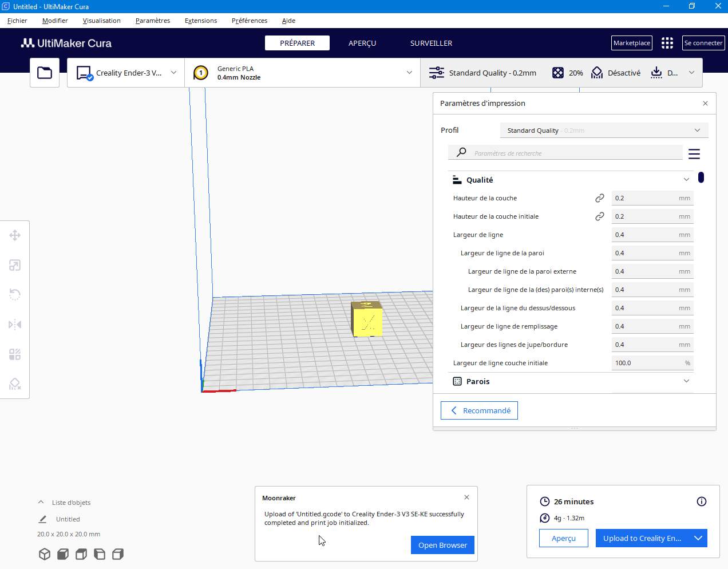This screenshot has height=569, width=728.
Task: Open the Aide menu
Action: pos(288,21)
